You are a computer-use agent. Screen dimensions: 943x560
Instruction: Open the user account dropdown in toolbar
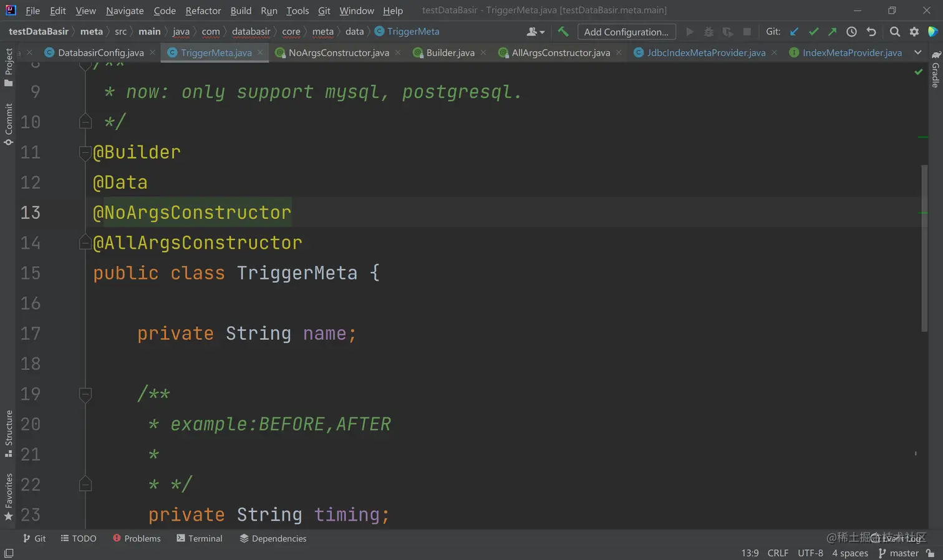(x=536, y=32)
